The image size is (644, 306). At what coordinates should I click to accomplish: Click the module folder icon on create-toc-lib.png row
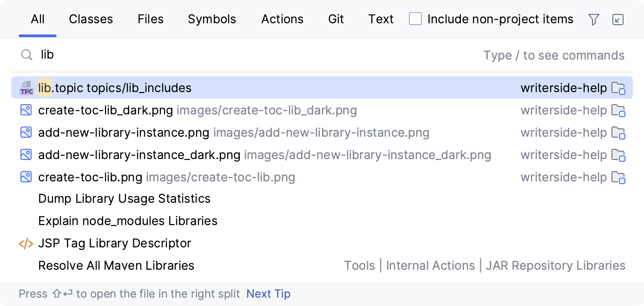coord(618,177)
